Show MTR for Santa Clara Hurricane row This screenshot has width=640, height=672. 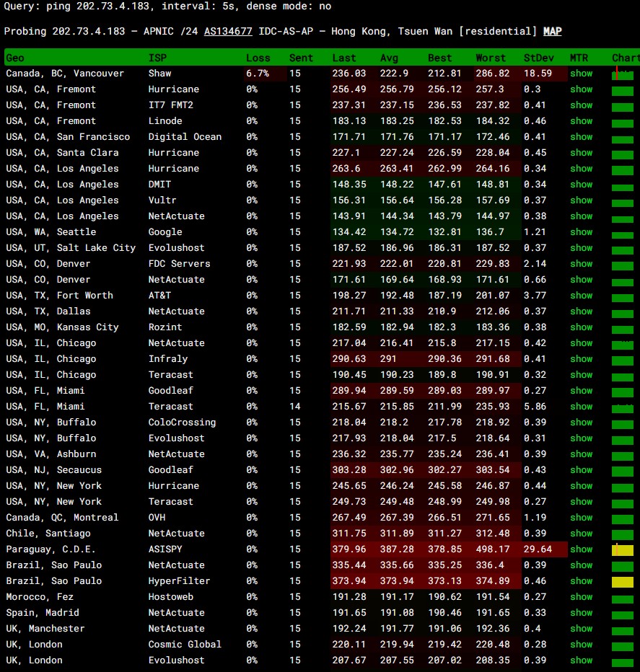click(x=582, y=153)
